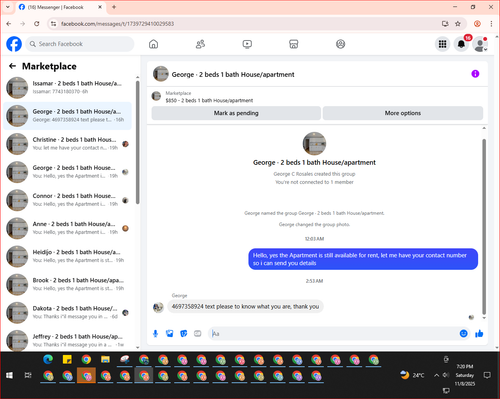Screen dimensions: 500x399
Task: Click the received message with 4697358924
Action: tap(245, 307)
